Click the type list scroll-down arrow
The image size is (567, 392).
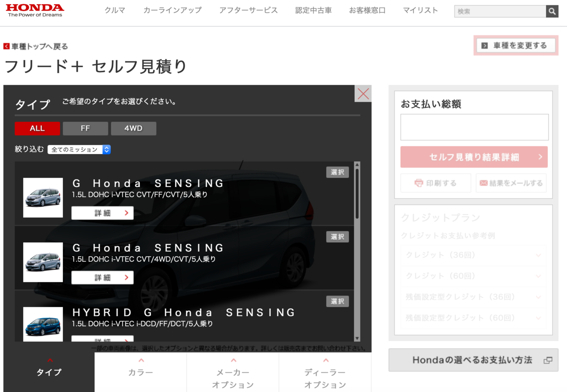coord(357,338)
